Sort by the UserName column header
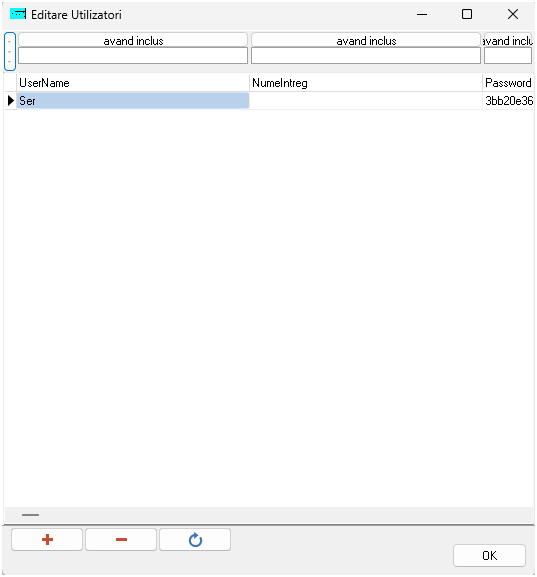Screen dimensions: 537x577 [x=133, y=83]
